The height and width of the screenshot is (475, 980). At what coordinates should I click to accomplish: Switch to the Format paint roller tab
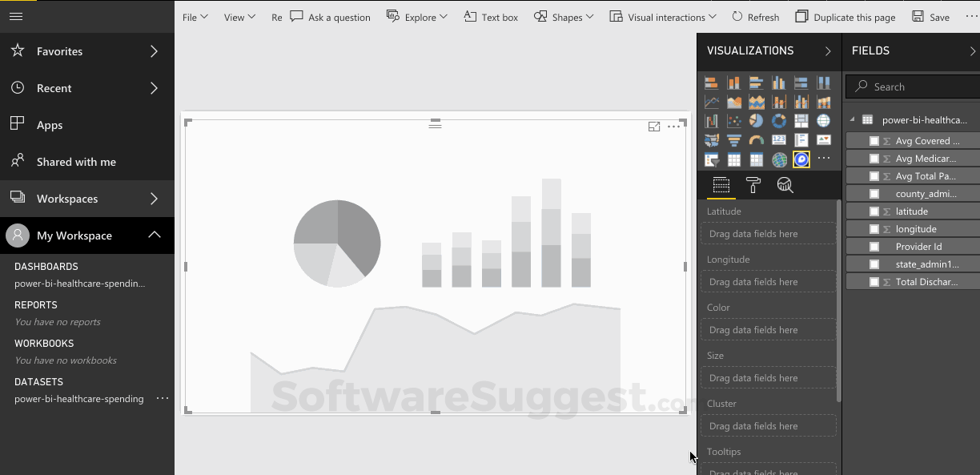(753, 186)
